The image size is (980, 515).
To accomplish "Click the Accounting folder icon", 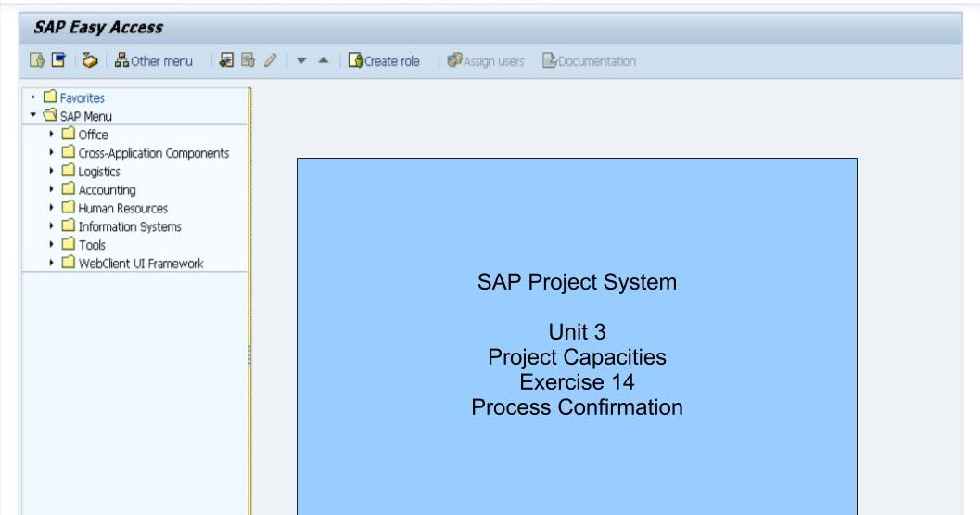I will point(68,188).
